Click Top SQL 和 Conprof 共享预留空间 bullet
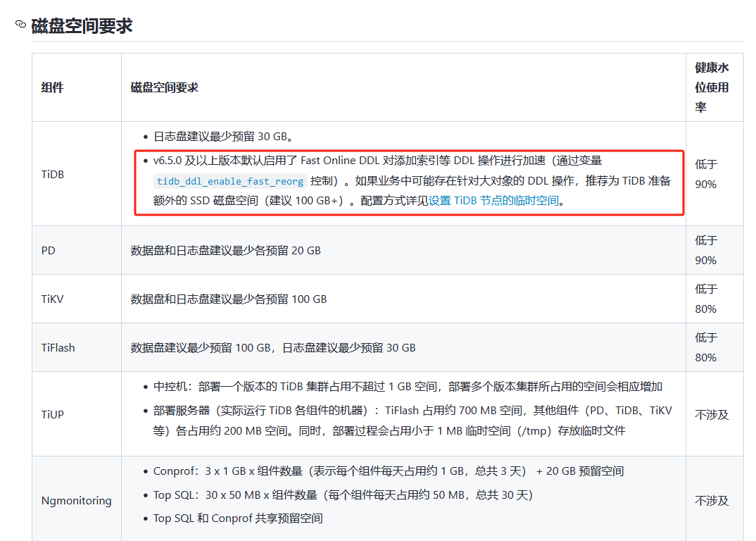Viewport: 756px width, 541px height. pos(238,518)
